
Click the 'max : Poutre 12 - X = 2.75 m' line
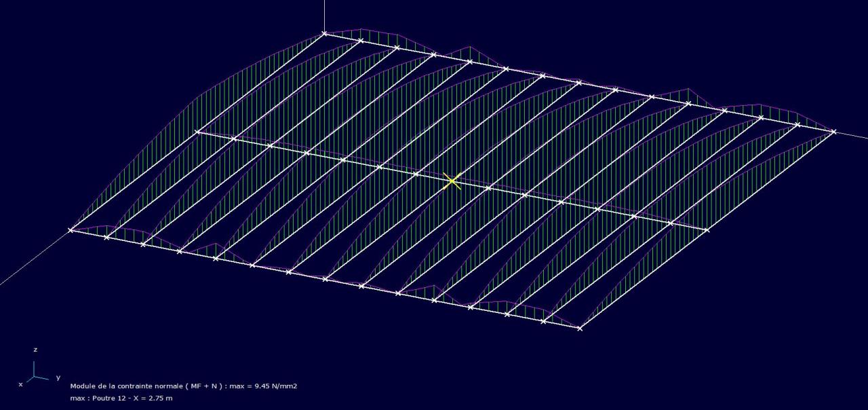[x=121, y=397]
